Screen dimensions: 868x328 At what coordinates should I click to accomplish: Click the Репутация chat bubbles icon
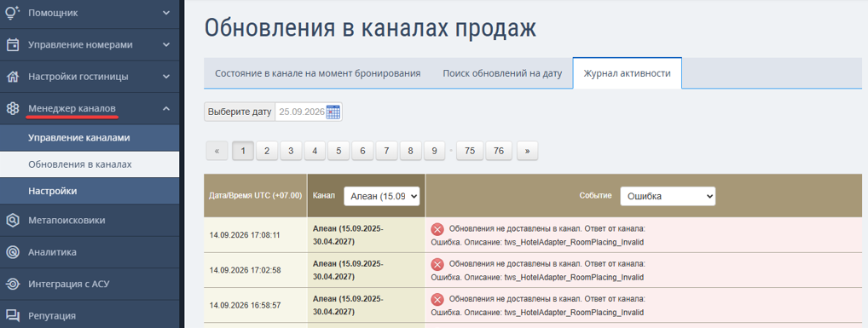coord(12,316)
